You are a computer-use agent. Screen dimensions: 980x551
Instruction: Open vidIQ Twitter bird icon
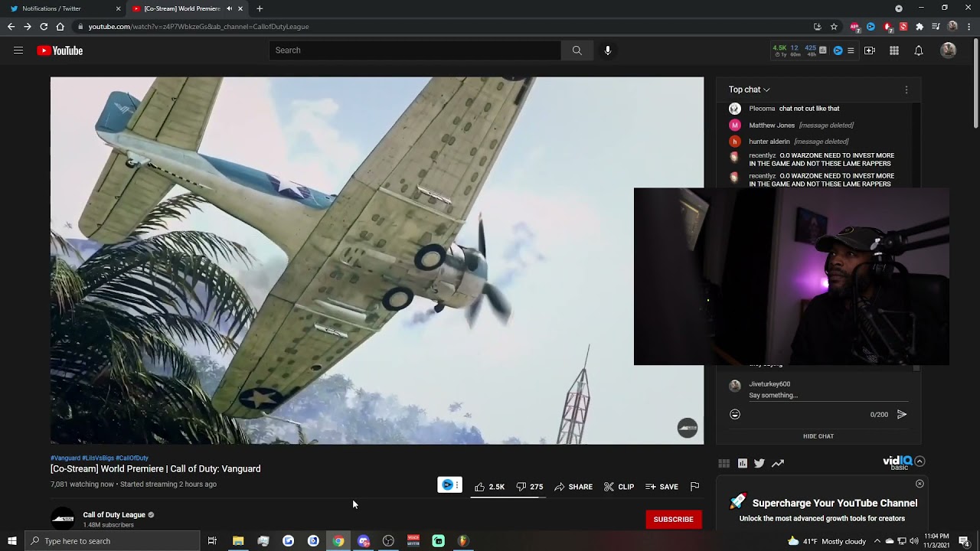click(x=759, y=463)
